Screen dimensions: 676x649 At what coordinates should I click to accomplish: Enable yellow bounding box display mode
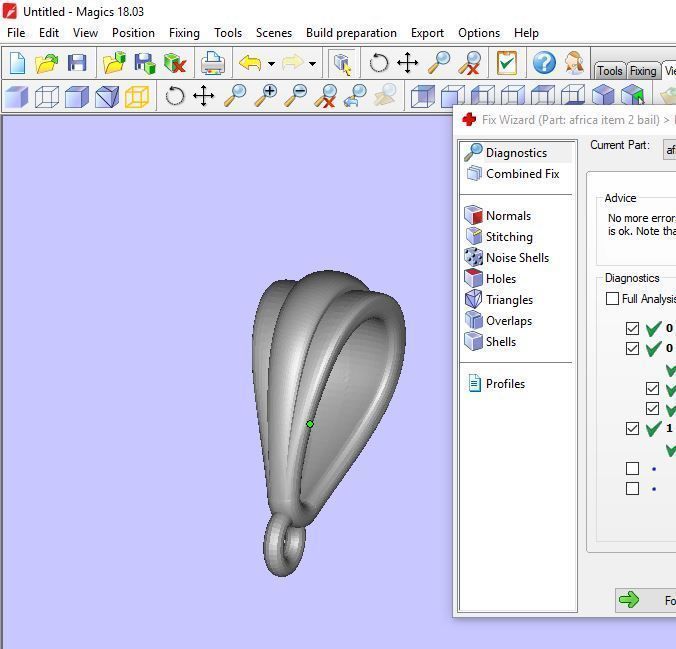pos(137,96)
